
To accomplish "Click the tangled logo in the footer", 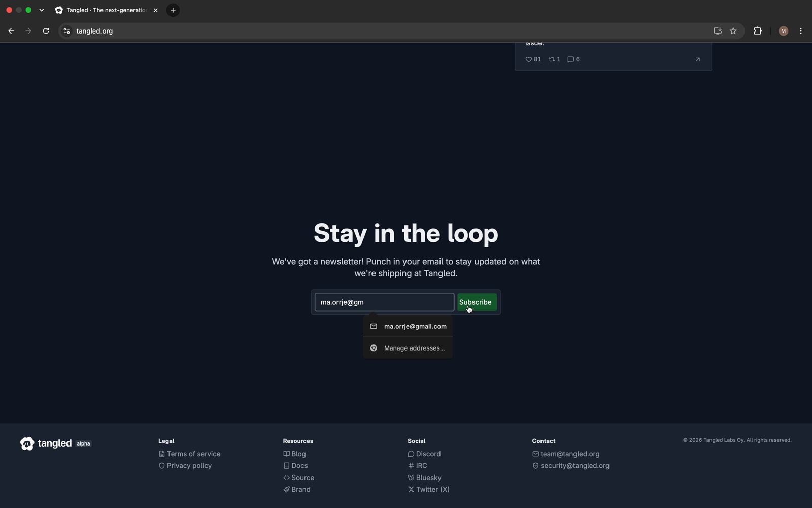I will pos(46,443).
